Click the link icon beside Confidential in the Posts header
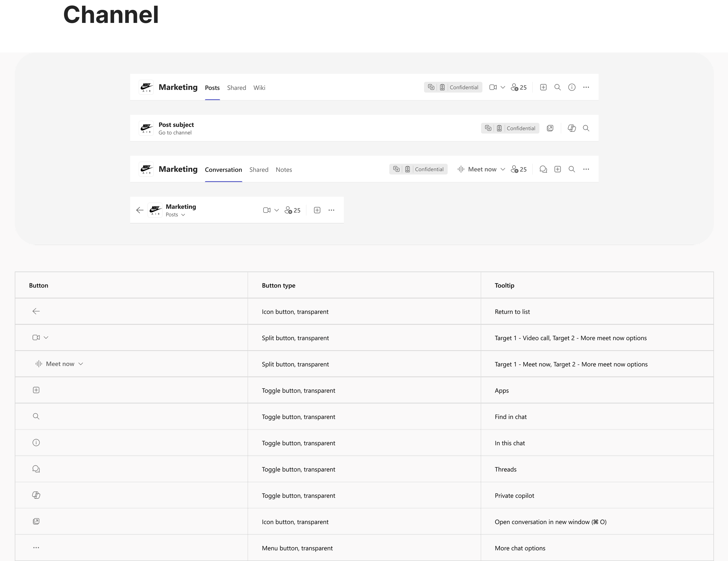Screen dimensions: 728x561 (431, 87)
